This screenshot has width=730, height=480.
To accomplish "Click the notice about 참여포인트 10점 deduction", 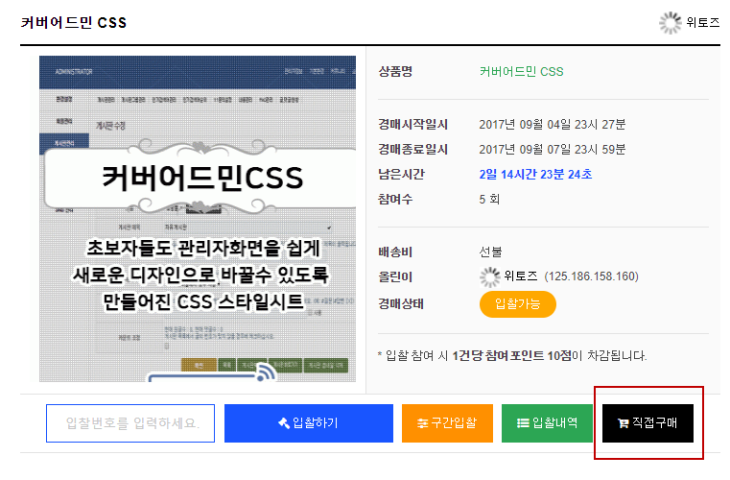I will (x=512, y=356).
